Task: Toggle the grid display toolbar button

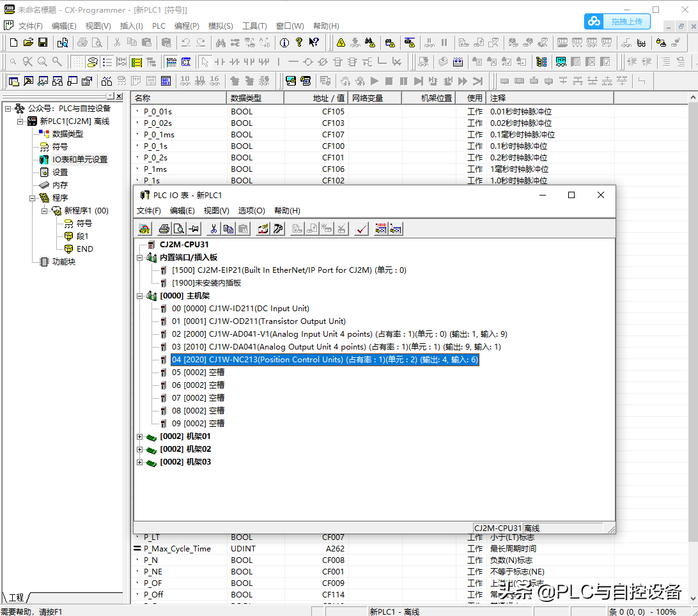Action: click(77, 62)
